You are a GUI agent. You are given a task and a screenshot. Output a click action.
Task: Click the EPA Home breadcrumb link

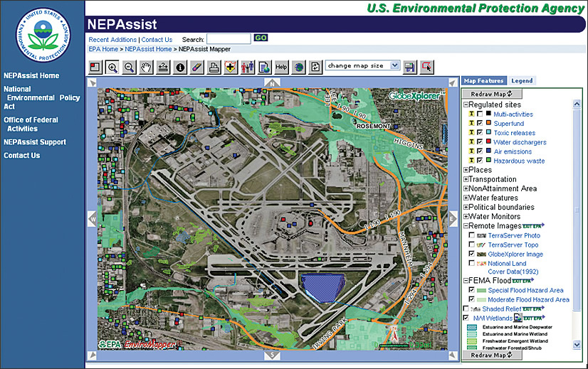coord(103,49)
